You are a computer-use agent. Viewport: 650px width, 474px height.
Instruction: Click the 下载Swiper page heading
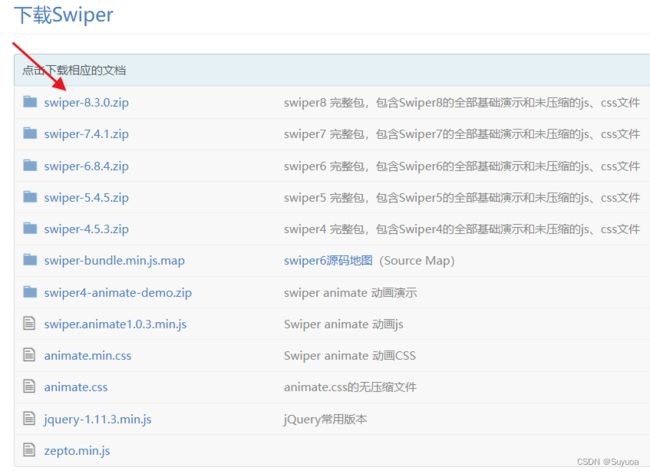coord(63,15)
